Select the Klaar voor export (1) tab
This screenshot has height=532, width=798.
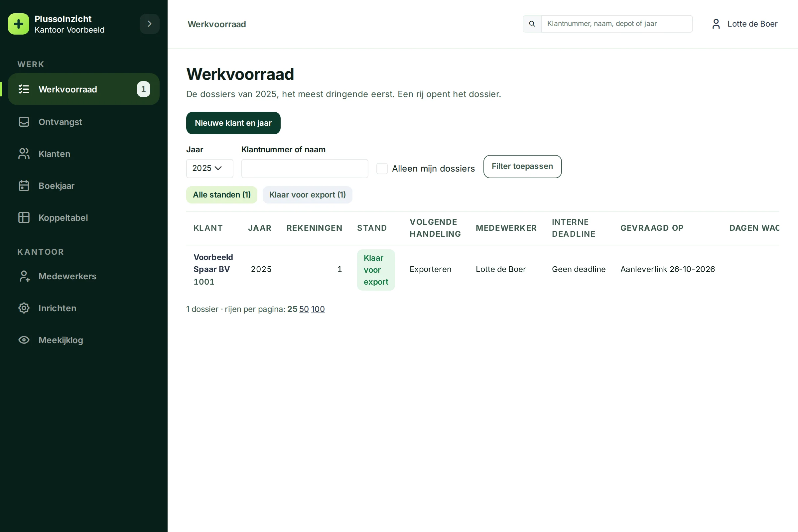coord(307,195)
